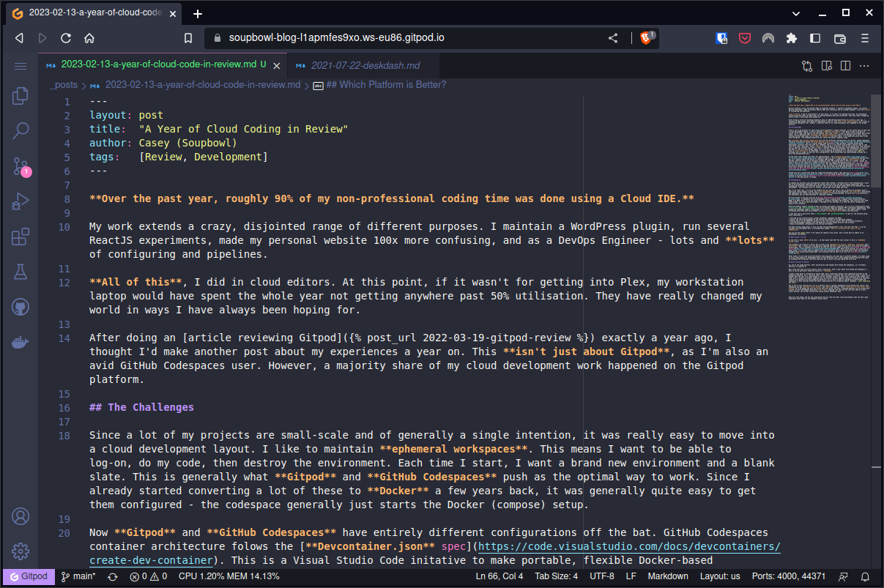Open the Extensions view

[21, 237]
